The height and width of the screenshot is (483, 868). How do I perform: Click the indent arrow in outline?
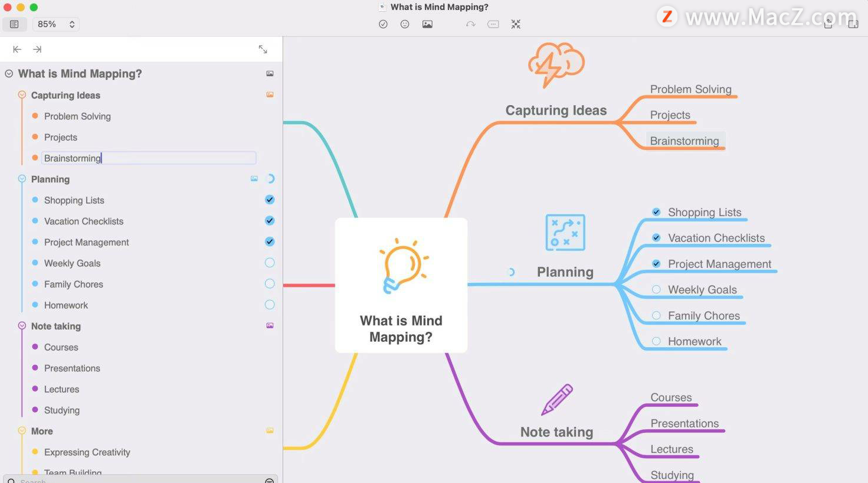tap(37, 50)
